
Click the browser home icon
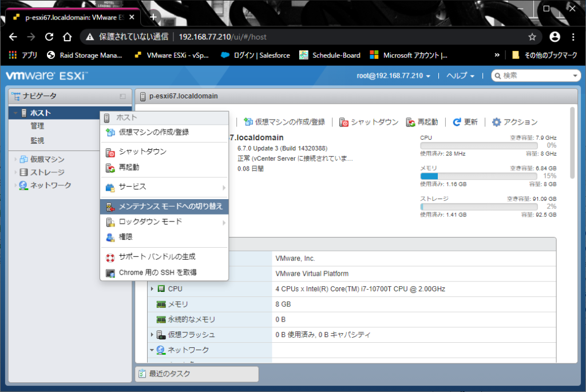coord(68,37)
